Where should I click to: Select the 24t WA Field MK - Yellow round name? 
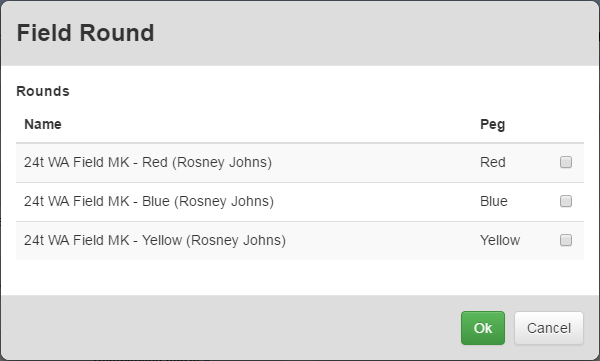pos(155,240)
